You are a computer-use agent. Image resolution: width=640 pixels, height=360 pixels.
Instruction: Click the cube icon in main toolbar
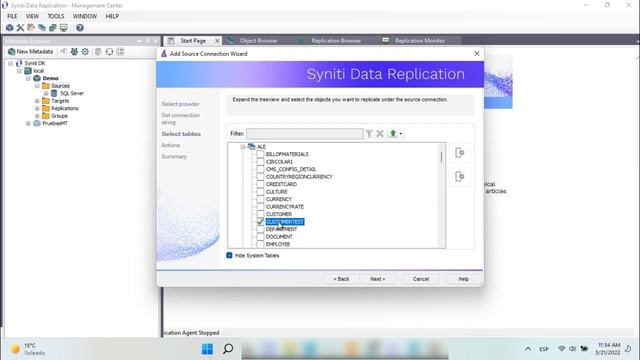pyautogui.click(x=9, y=28)
